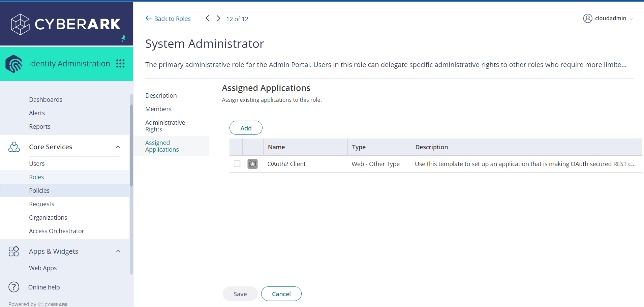The image size is (644, 307).
Task: Click the OAuth2 Client application icon
Action: point(252,164)
